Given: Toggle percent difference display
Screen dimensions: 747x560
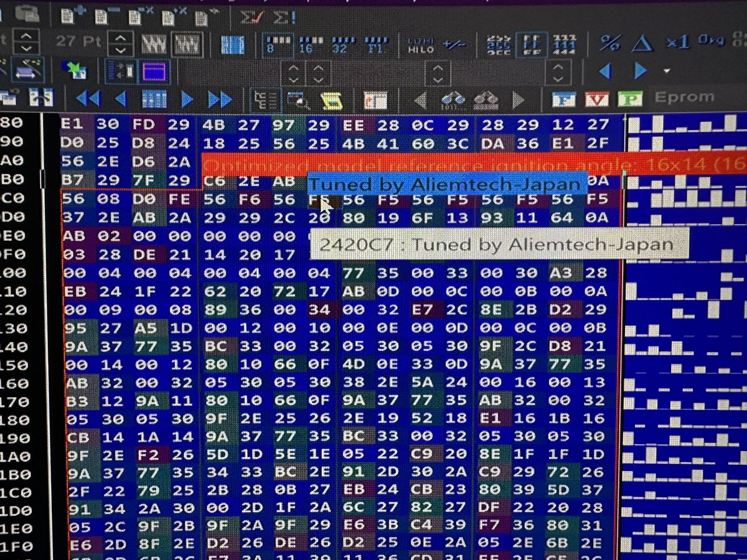Looking at the screenshot, I should click(x=609, y=43).
